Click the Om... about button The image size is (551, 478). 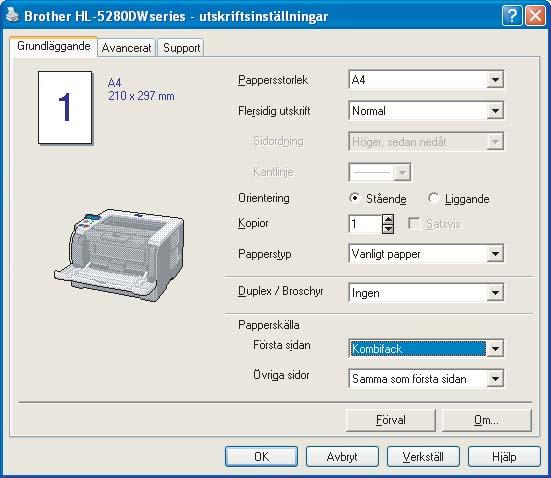(486, 420)
